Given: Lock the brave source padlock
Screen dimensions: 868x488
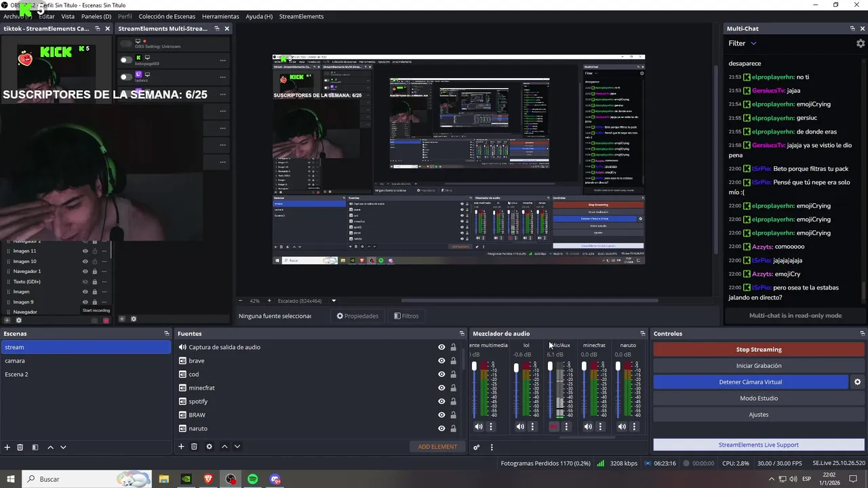Looking at the screenshot, I should [x=454, y=361].
